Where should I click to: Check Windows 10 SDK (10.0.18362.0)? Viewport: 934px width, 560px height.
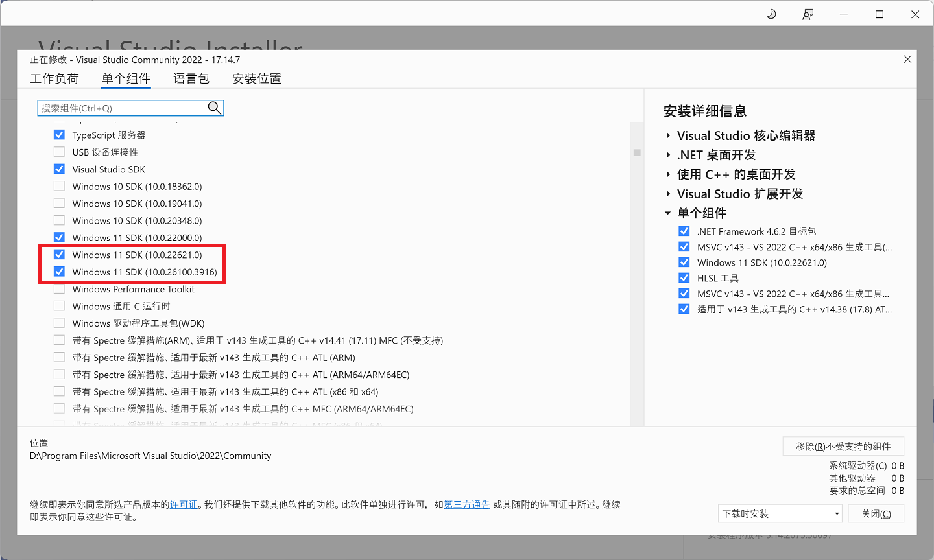click(59, 186)
